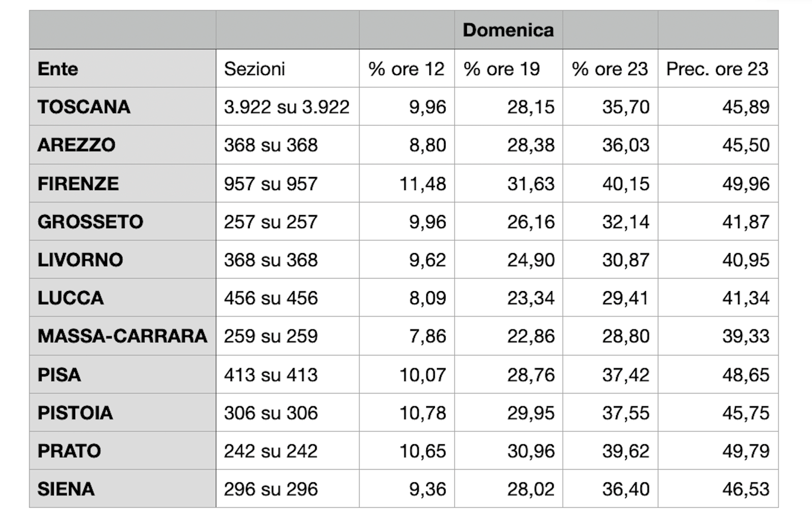
Task: Select the Ente column header
Action: (x=58, y=69)
